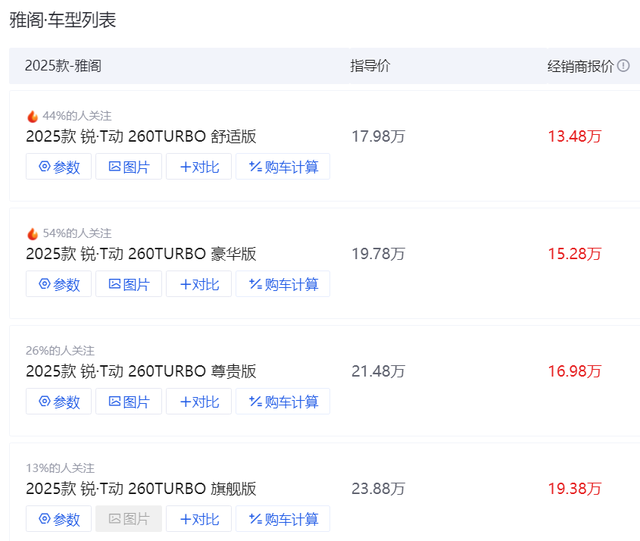Open 参数 for 旗舰版 model
The width and height of the screenshot is (640, 541).
[x=59, y=519]
